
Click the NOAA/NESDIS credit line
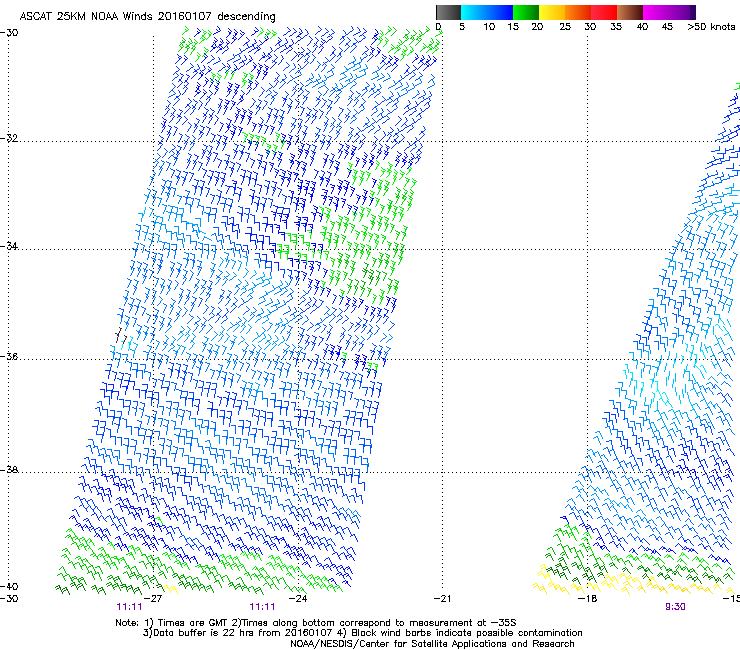click(x=432, y=644)
